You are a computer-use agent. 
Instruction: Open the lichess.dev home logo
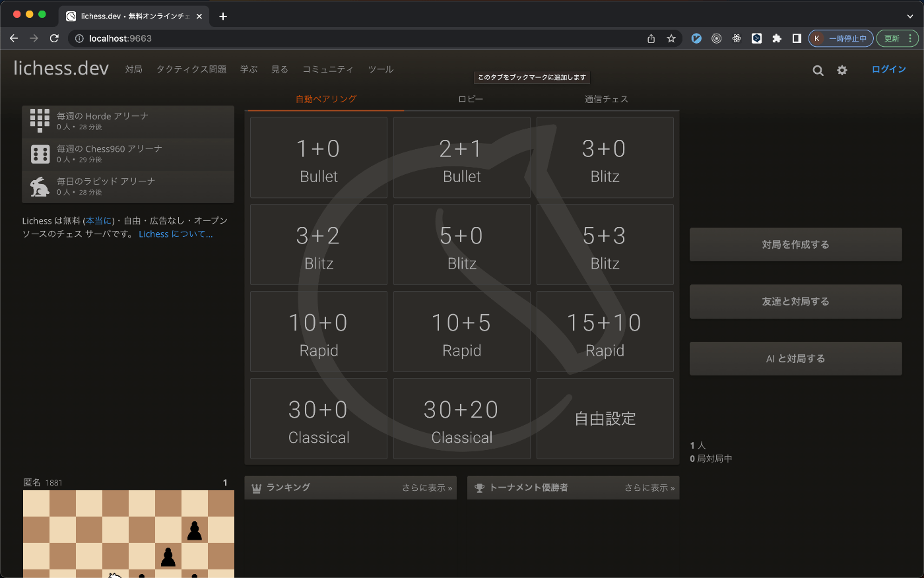pos(61,68)
